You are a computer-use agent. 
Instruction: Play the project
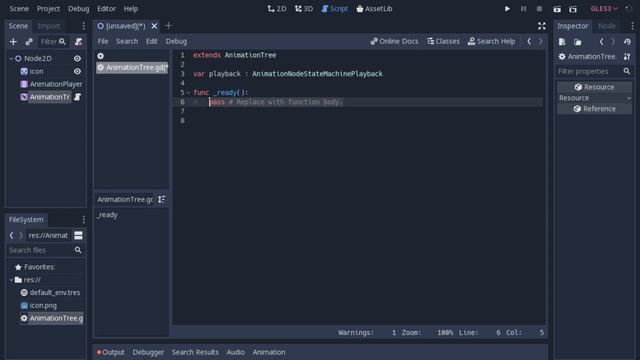(x=507, y=9)
